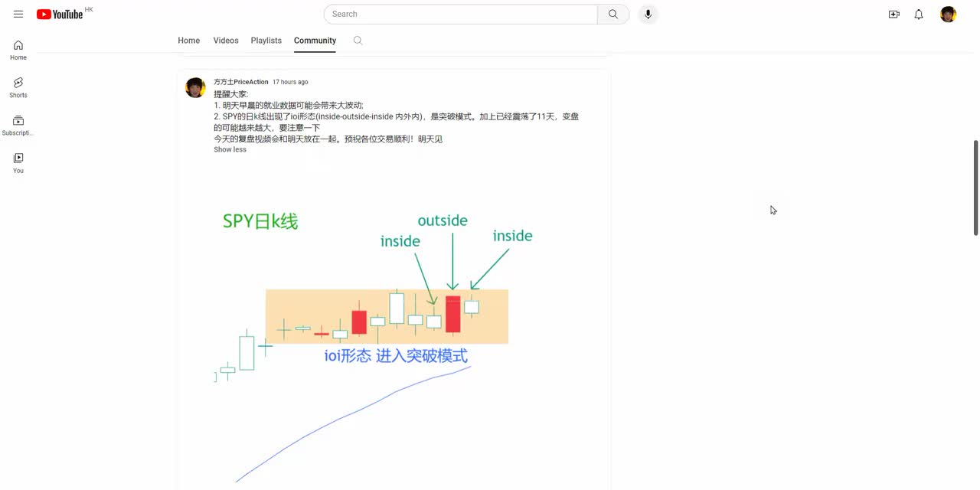Select the Community tab
The image size is (980, 490).
[315, 41]
